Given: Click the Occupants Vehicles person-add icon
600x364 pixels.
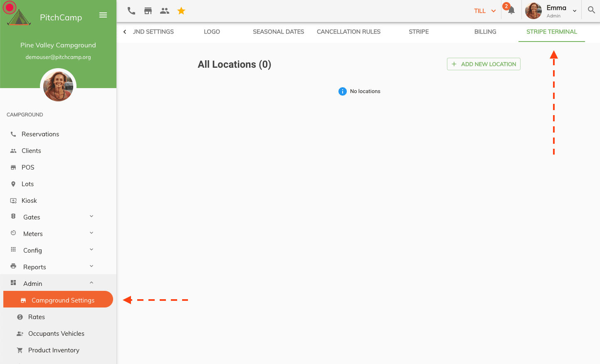Looking at the screenshot, I should tap(20, 334).
